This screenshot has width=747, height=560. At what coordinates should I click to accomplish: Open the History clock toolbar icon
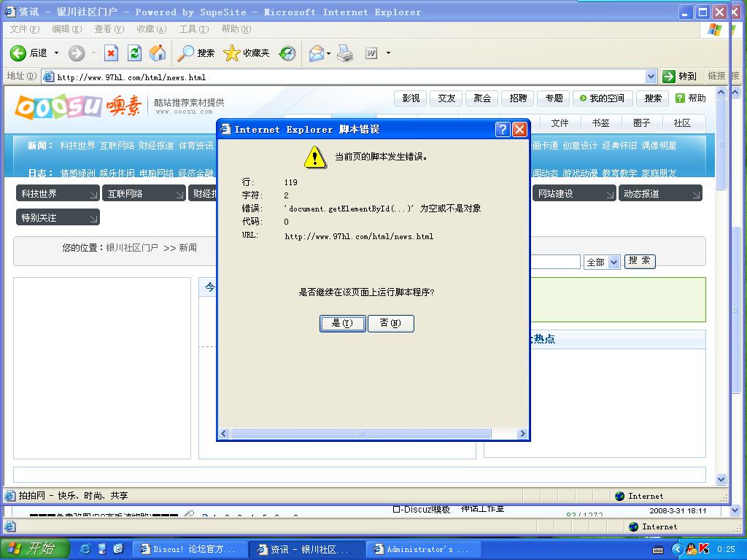[287, 52]
